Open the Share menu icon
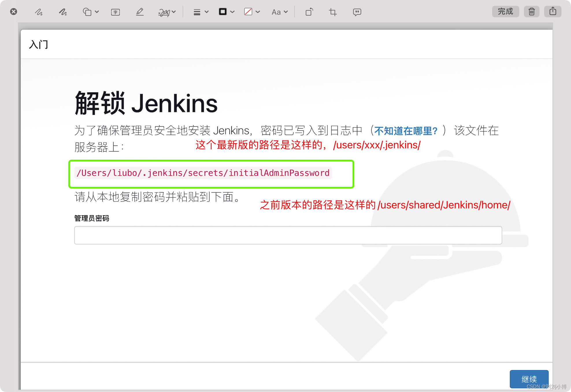Screen dimensions: 571x392 pyautogui.click(x=553, y=12)
